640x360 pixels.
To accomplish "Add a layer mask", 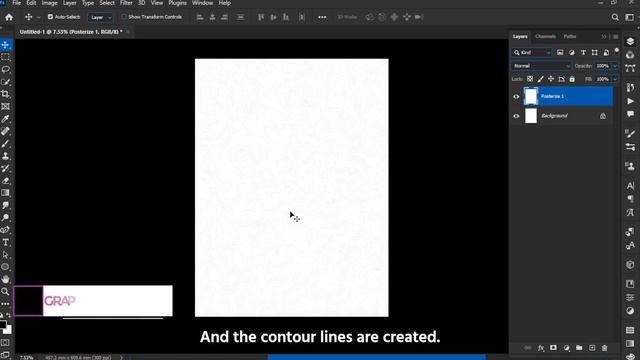I will click(553, 348).
